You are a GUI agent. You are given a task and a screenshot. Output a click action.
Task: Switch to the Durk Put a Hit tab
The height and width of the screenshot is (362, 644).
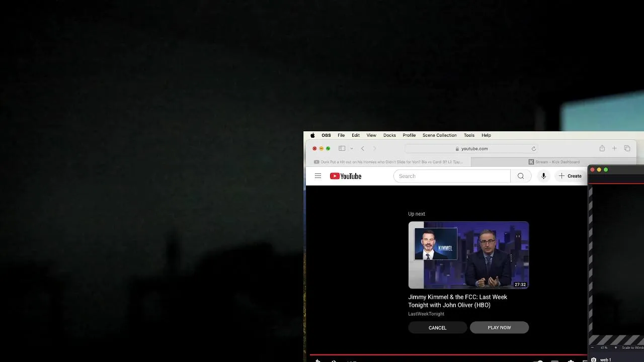(388, 162)
